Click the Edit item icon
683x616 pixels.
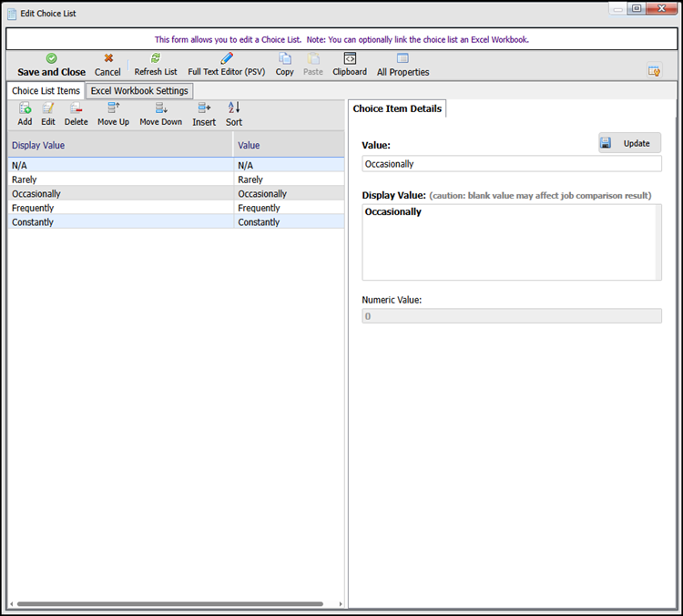pos(48,108)
